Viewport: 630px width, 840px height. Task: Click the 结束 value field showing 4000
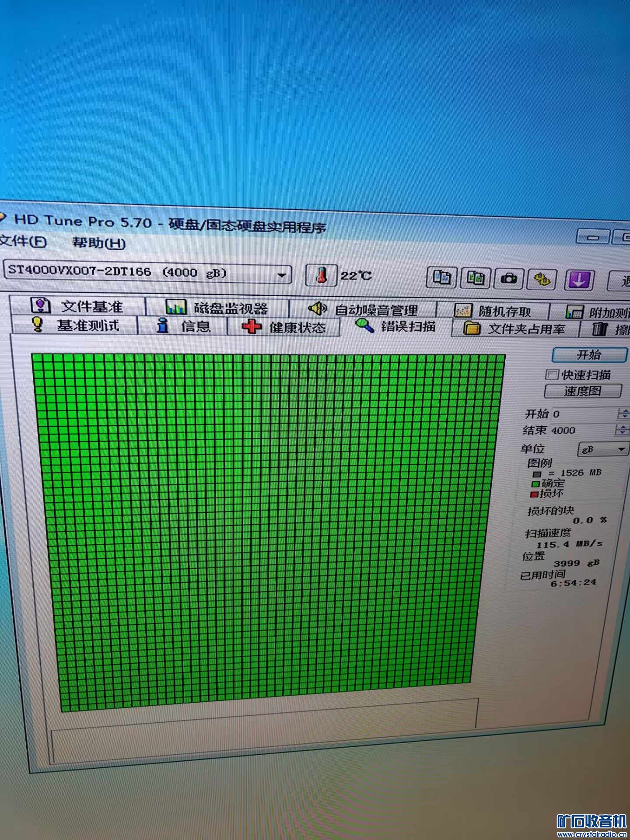pos(581,430)
